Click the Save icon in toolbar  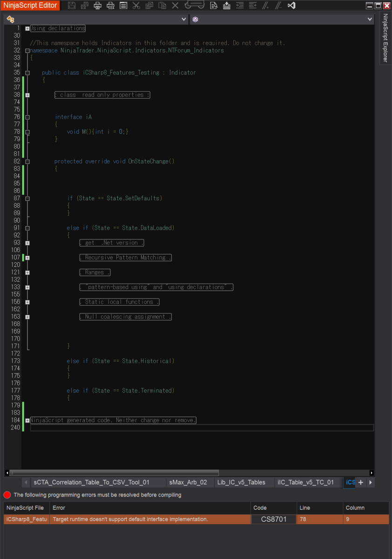click(x=72, y=6)
